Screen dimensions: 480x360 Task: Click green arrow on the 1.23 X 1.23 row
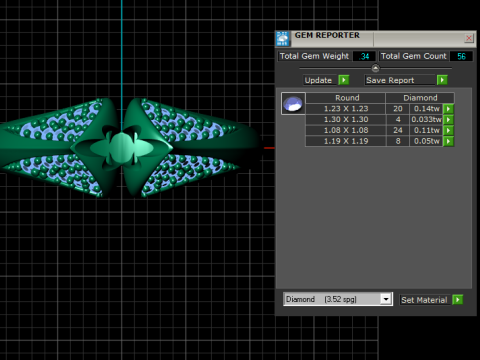449,109
